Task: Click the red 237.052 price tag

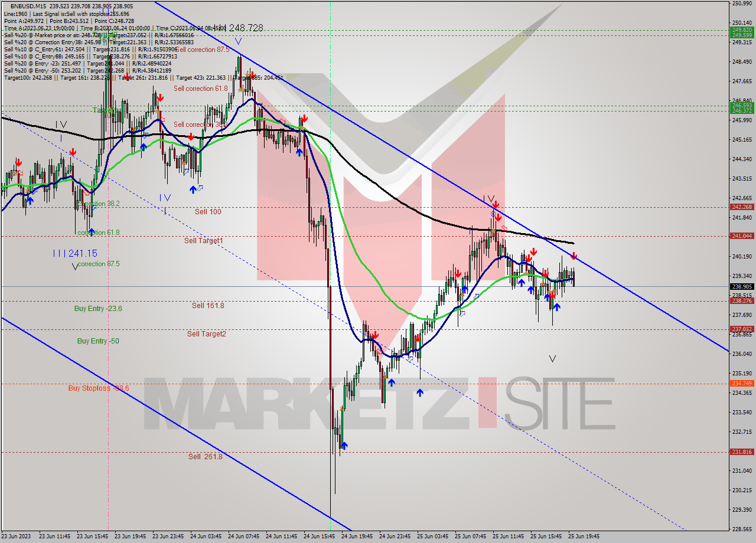Action: [x=742, y=329]
